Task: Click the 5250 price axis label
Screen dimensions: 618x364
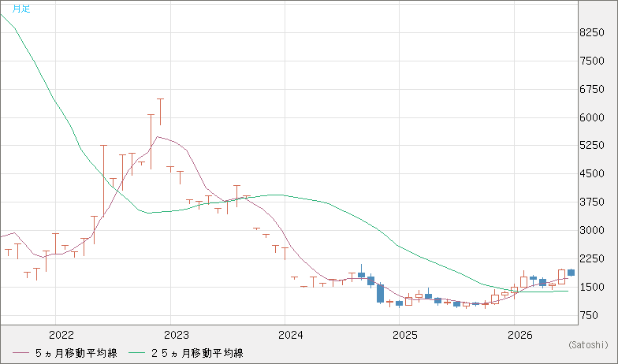Action: pyautogui.click(x=592, y=145)
